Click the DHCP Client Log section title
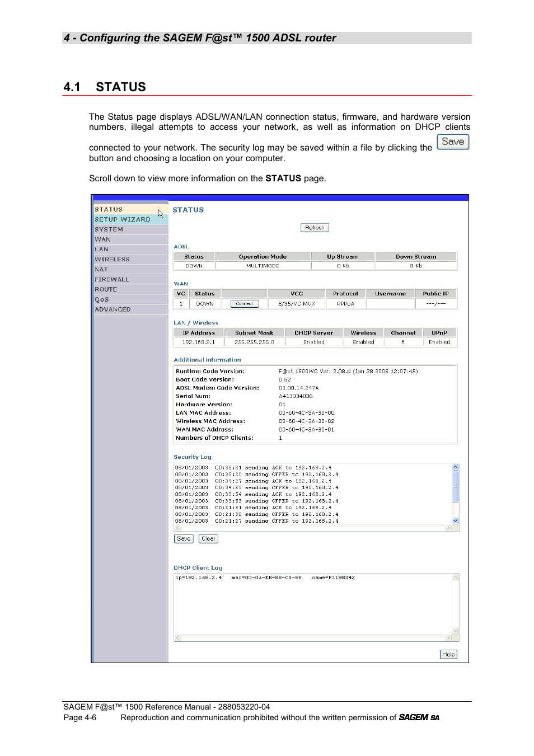The width and height of the screenshot is (534, 756). [198, 567]
